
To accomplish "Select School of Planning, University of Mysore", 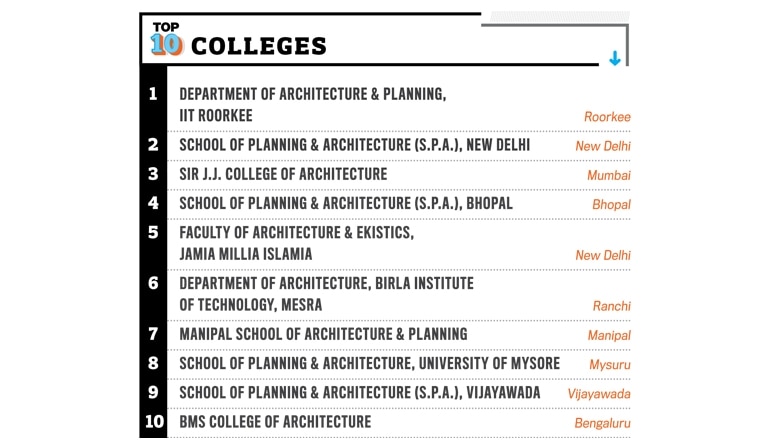I will [369, 363].
